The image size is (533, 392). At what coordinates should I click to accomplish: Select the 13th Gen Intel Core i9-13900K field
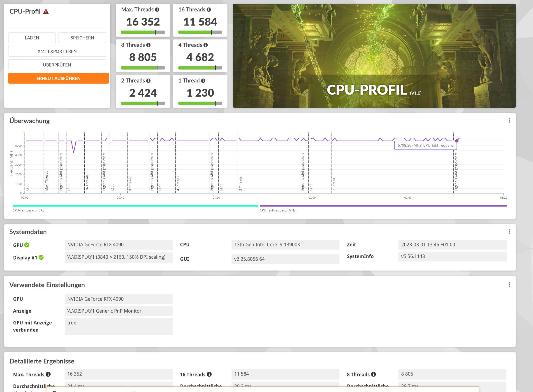[x=285, y=245]
